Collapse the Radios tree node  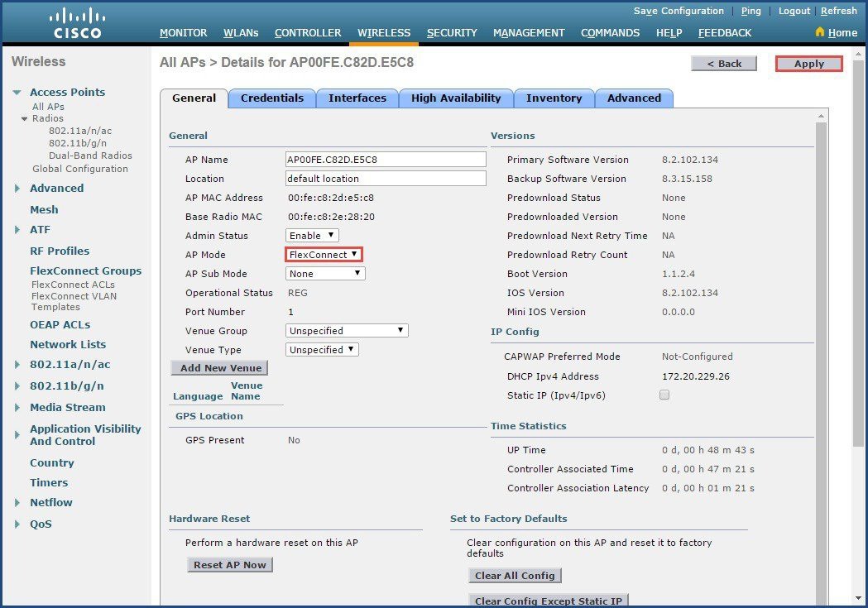(24, 118)
